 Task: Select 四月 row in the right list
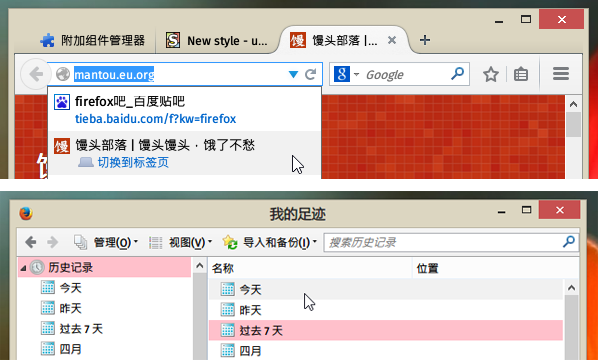pos(386,350)
